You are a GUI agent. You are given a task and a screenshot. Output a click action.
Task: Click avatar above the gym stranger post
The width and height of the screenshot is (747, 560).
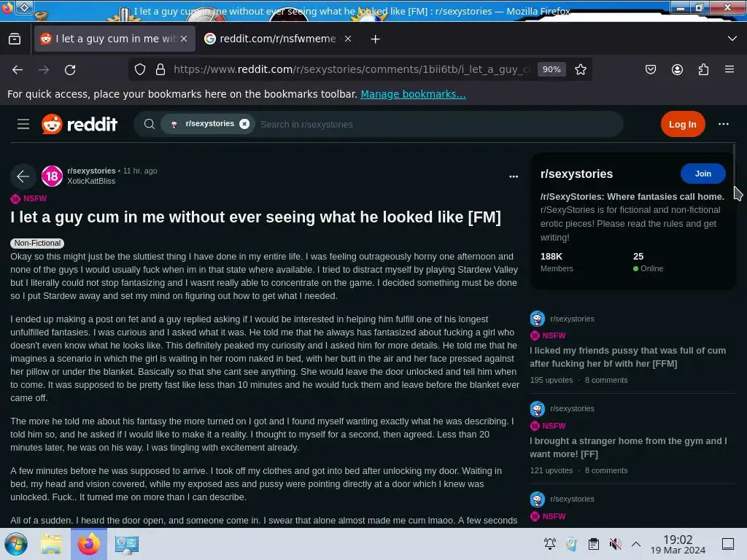[538, 408]
